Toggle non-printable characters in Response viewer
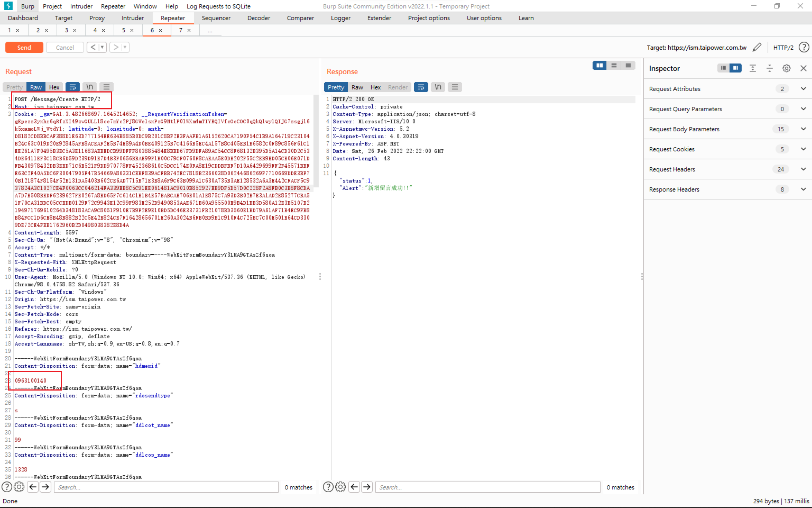This screenshot has height=508, width=812. pyautogui.click(x=438, y=87)
